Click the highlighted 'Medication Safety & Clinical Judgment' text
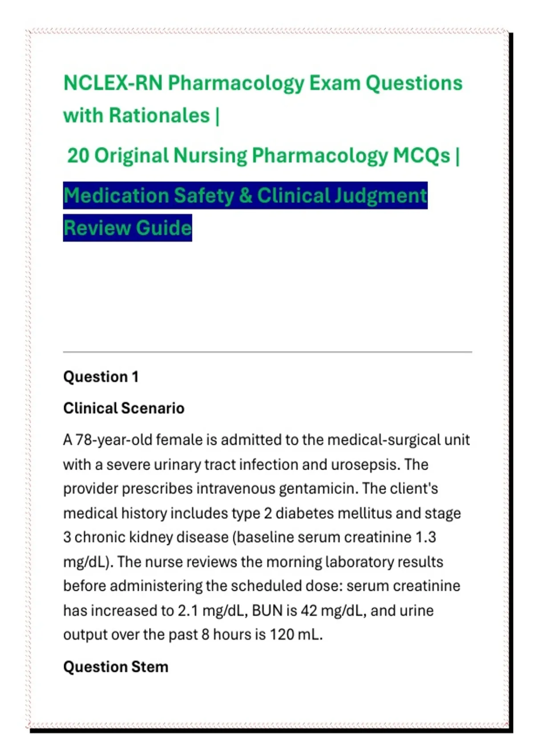This screenshot has width=534, height=756. coord(245,196)
